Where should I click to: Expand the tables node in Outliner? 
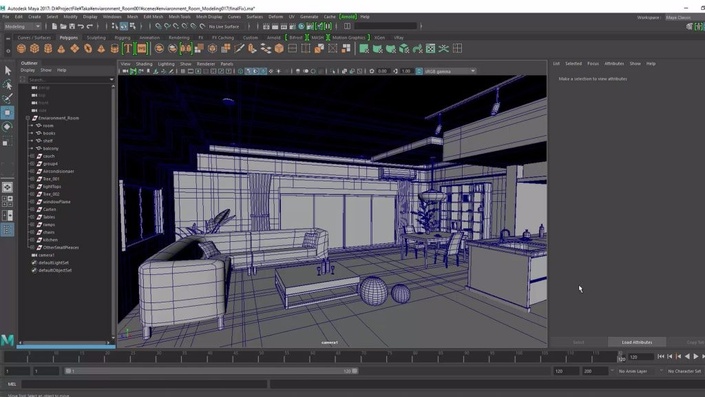[x=32, y=217]
